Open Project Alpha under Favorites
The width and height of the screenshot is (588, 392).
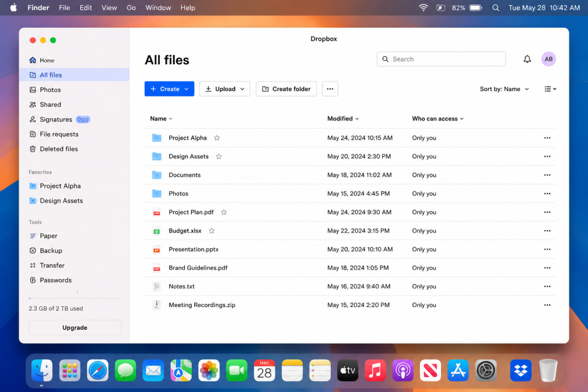74,186
